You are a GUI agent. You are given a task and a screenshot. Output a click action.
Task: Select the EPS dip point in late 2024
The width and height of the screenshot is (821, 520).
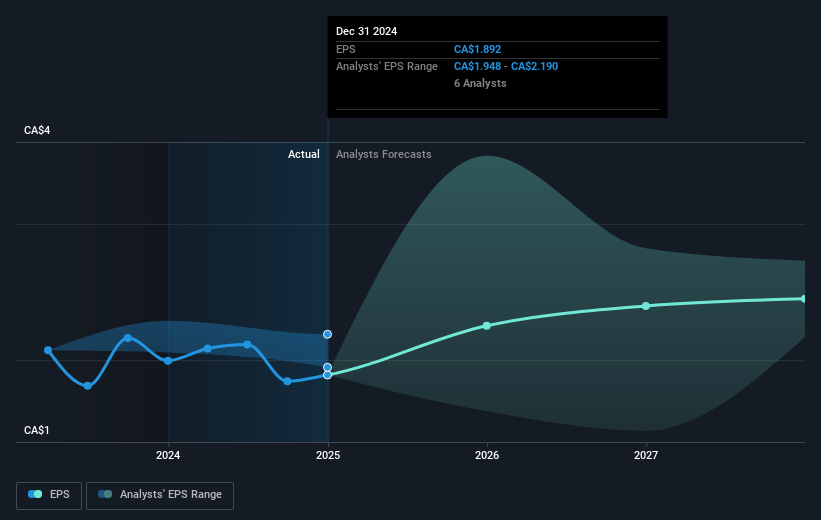tap(287, 381)
